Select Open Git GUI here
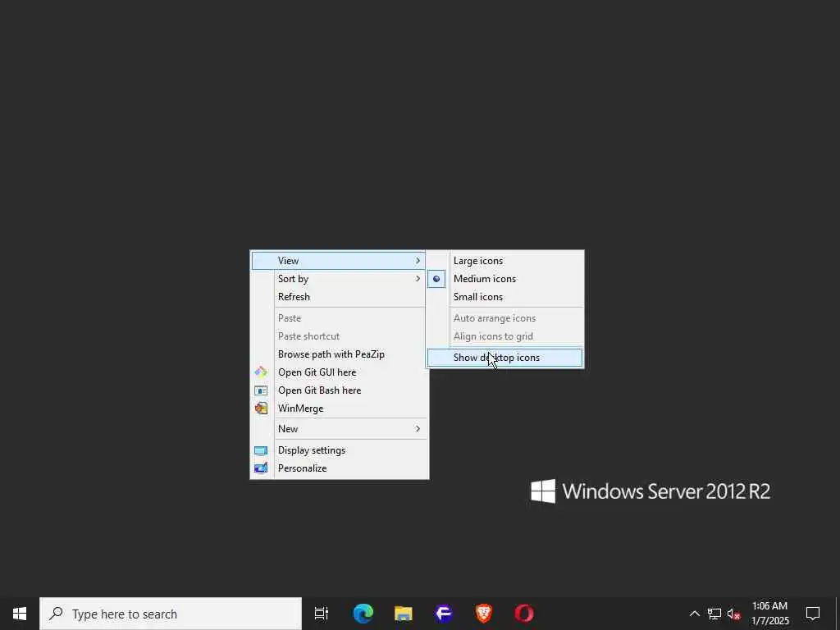The width and height of the screenshot is (840, 630). coord(340,372)
